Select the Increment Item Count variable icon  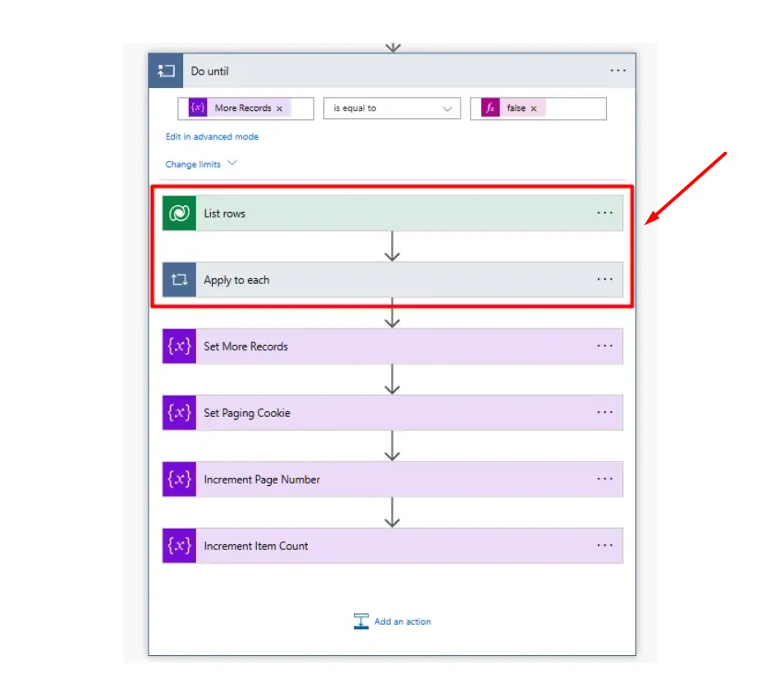(x=179, y=545)
